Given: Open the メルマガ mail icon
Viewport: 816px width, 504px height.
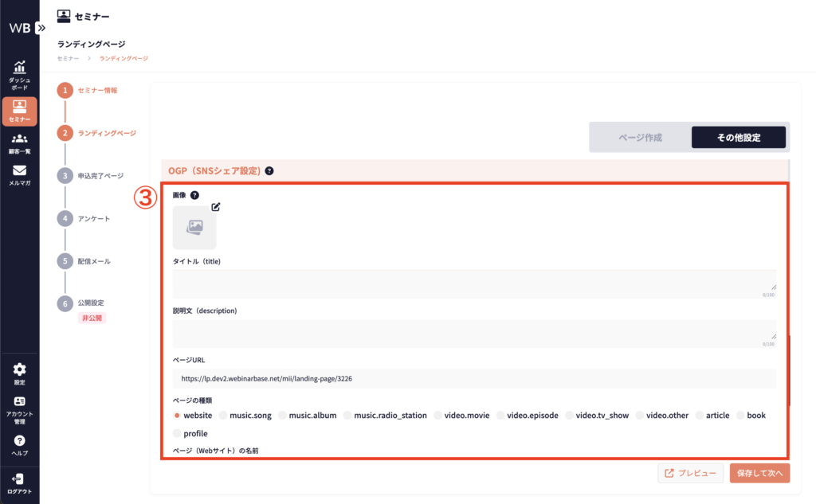Looking at the screenshot, I should click(x=19, y=174).
